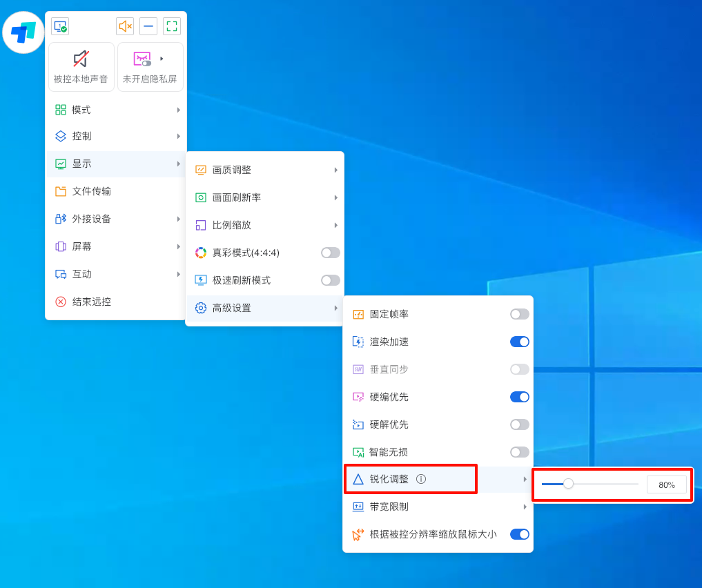Click the 80% sharpening value field
The height and width of the screenshot is (588, 702).
pyautogui.click(x=666, y=484)
